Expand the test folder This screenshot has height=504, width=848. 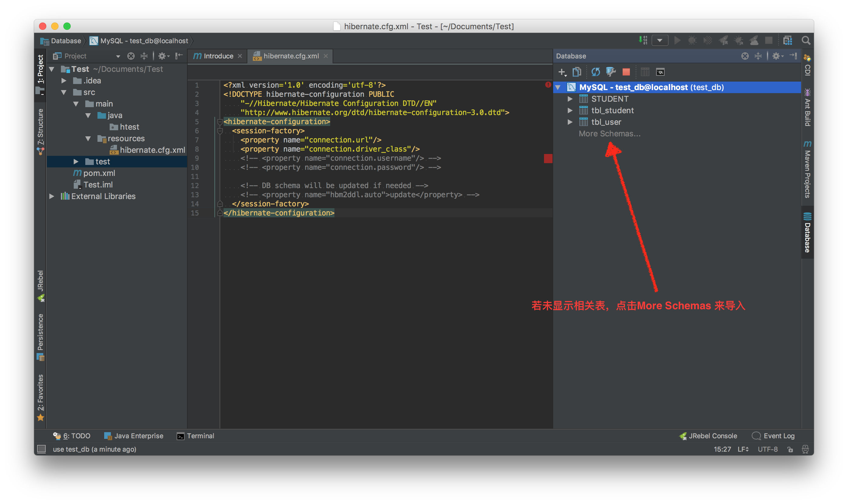pos(76,162)
